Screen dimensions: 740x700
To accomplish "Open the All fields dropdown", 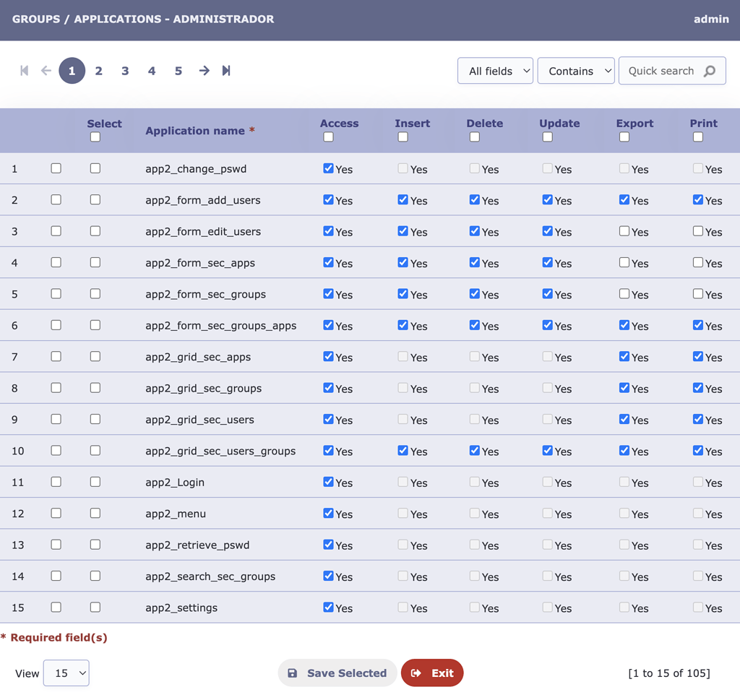I will click(495, 71).
